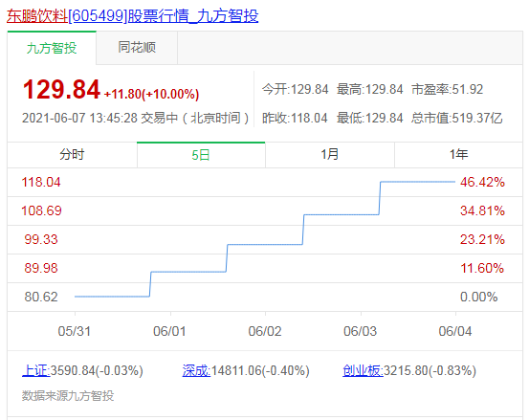The width and height of the screenshot is (529, 420).
Task: Click the 06/01 date marker on chart axis
Action: [169, 331]
